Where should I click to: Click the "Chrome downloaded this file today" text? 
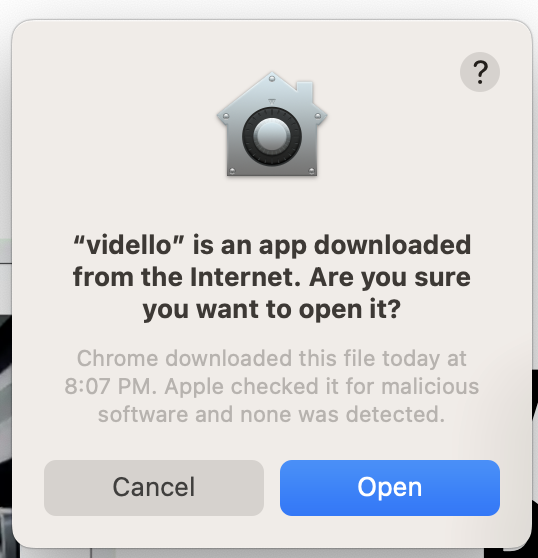point(258,358)
